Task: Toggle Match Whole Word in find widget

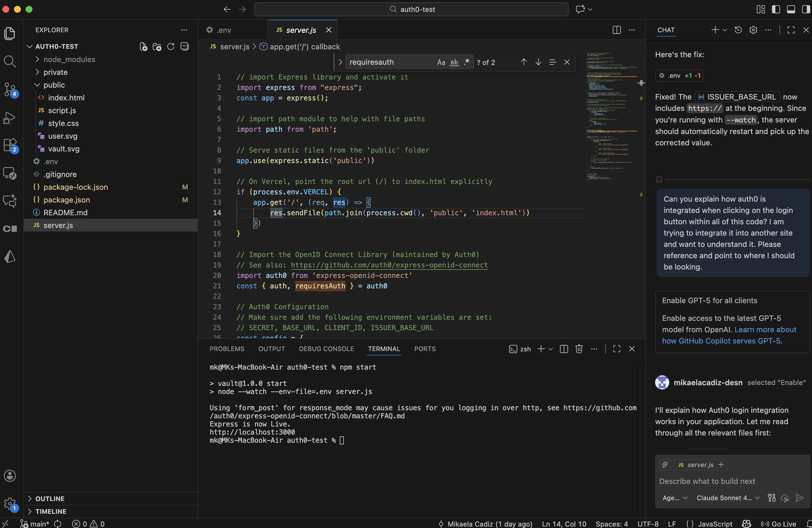Action: coord(454,62)
